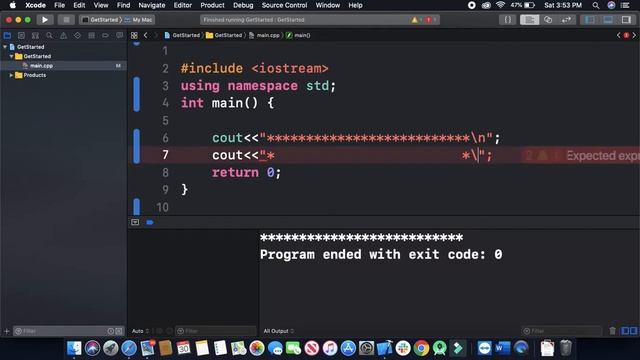Toggle the Inspectors panel visibility
Image resolution: width=640 pixels, height=360 pixels.
coord(626,20)
